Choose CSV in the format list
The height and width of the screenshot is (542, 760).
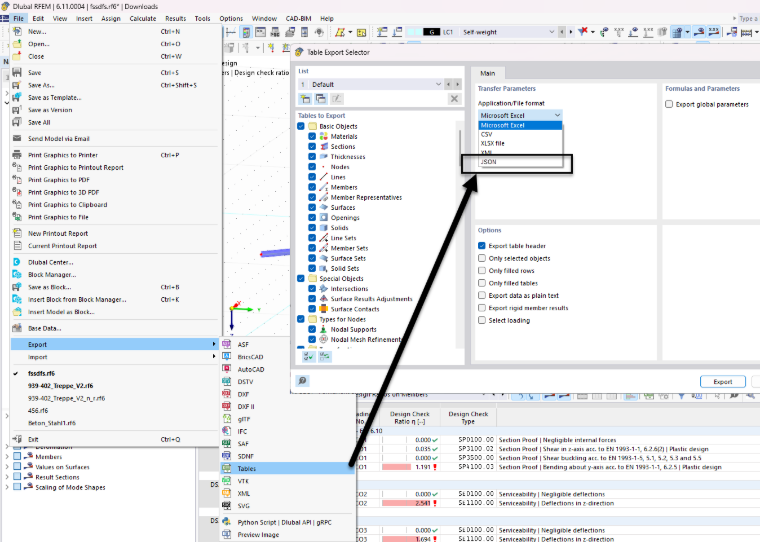click(x=520, y=134)
